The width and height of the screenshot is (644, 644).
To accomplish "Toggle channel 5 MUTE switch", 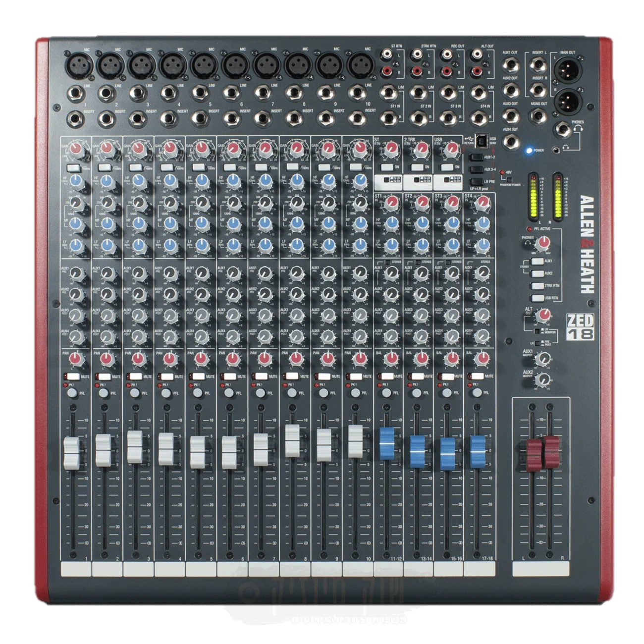I will (198, 376).
